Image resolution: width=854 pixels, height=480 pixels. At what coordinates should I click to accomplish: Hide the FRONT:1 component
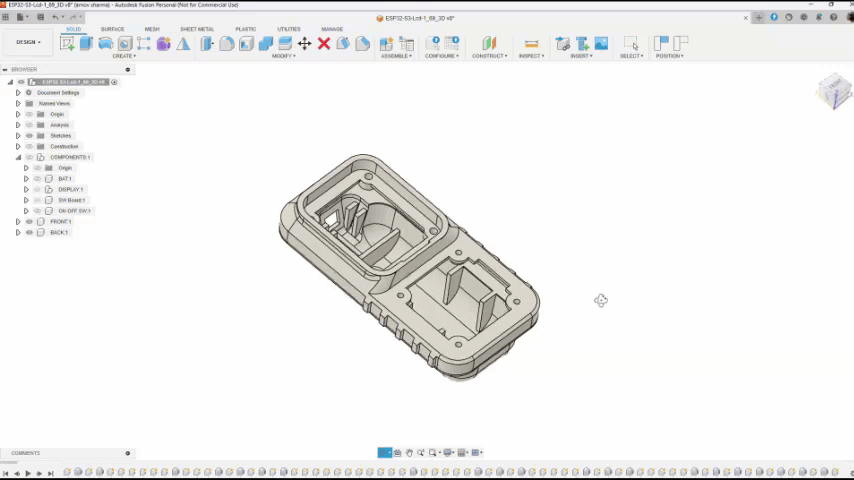(x=29, y=222)
